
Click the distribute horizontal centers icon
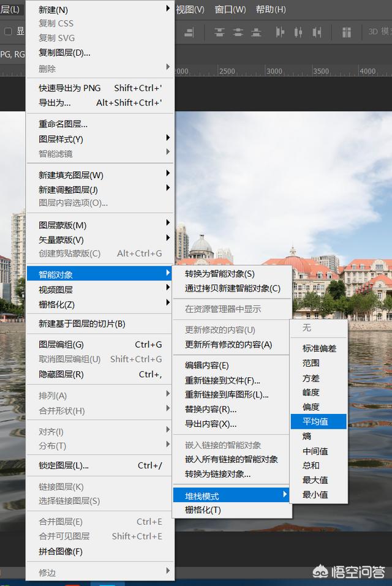298,31
